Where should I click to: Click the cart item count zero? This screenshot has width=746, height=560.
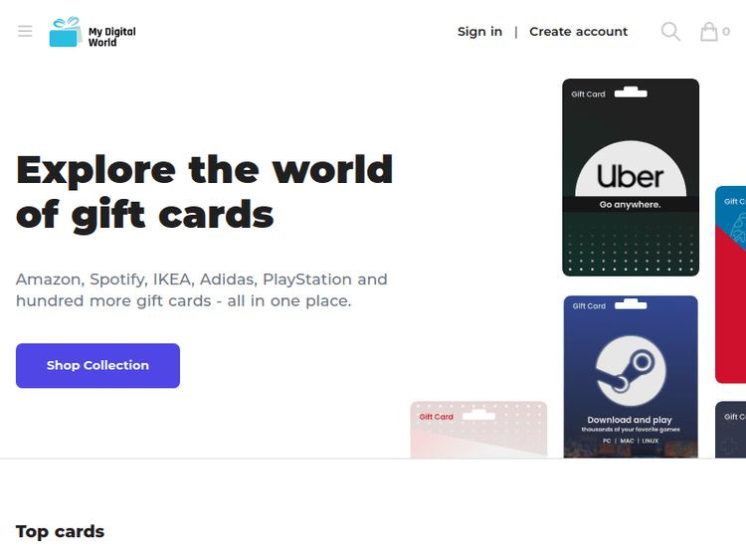[x=726, y=32]
